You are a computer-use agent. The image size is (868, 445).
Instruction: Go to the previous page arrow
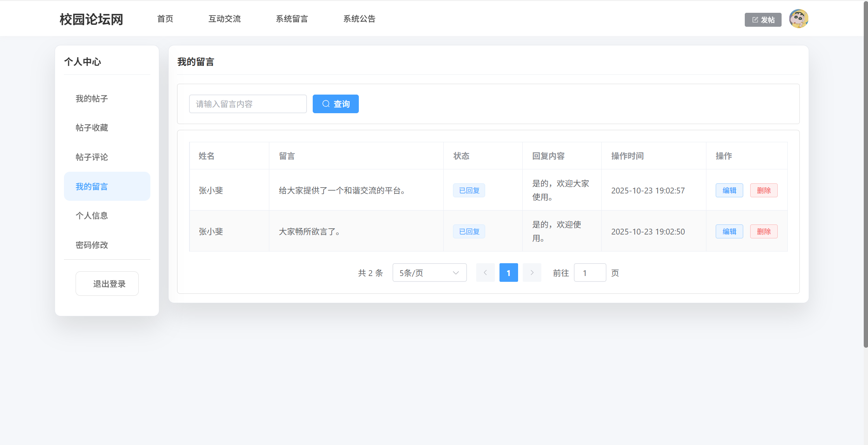pyautogui.click(x=485, y=273)
